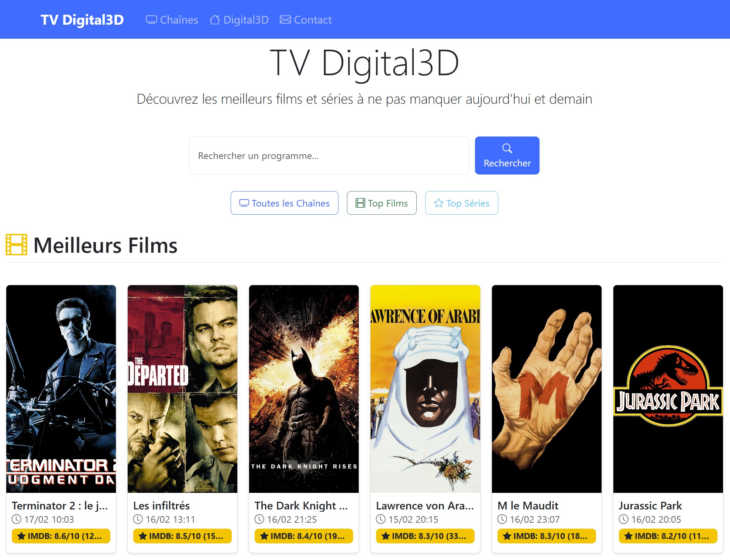Click the magnifier icon in Rechercher button
Image resolution: width=730 pixels, height=560 pixels.
click(507, 148)
